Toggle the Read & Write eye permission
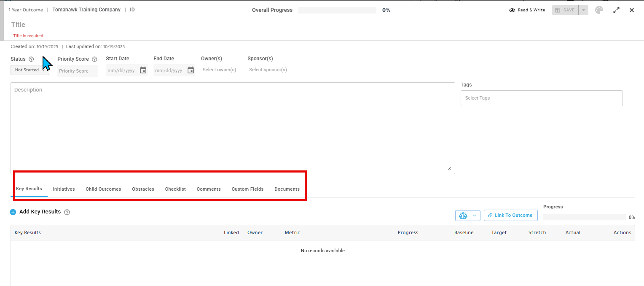Image resolution: width=644 pixels, height=286 pixels. (x=512, y=10)
